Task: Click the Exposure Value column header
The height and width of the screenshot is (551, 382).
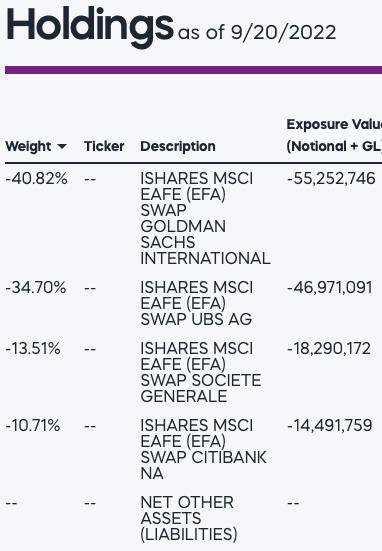Action: coord(334,135)
